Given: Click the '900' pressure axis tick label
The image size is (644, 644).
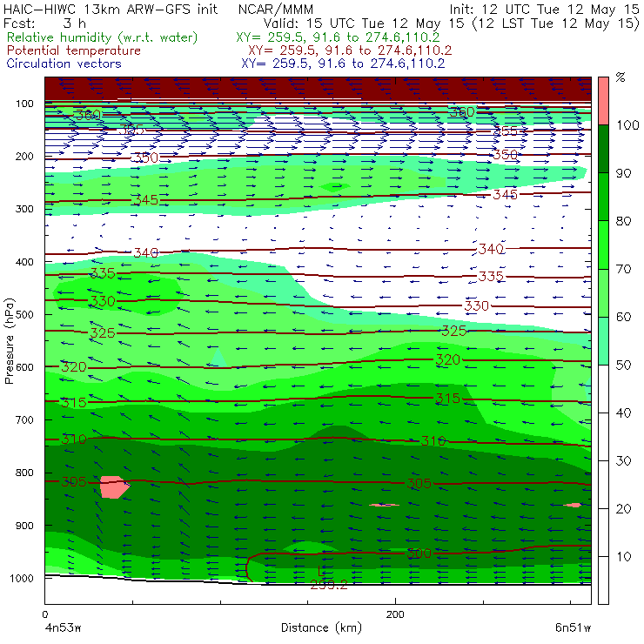Looking at the screenshot, I should 24,526.
